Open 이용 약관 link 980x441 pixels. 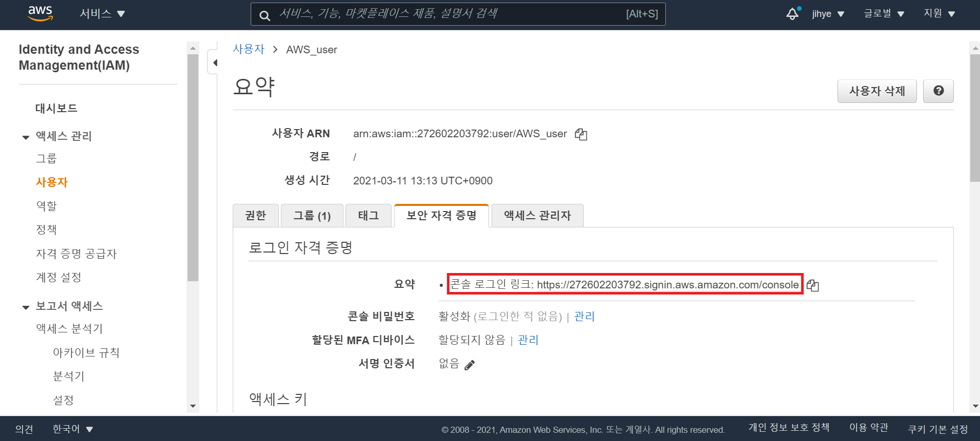pyautogui.click(x=869, y=428)
